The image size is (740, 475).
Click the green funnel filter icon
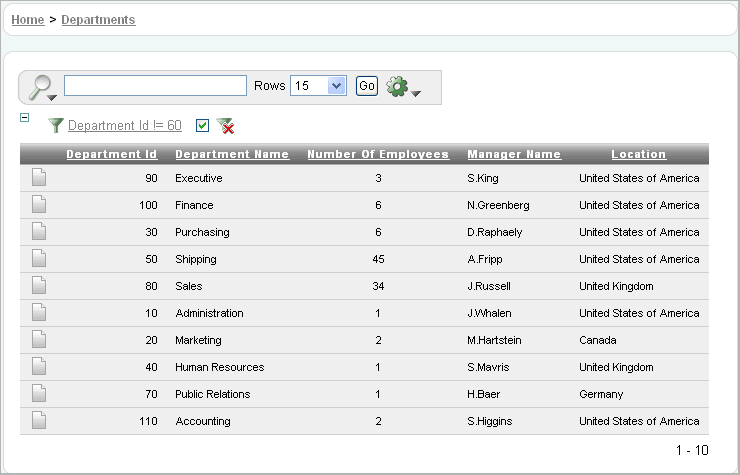56,126
